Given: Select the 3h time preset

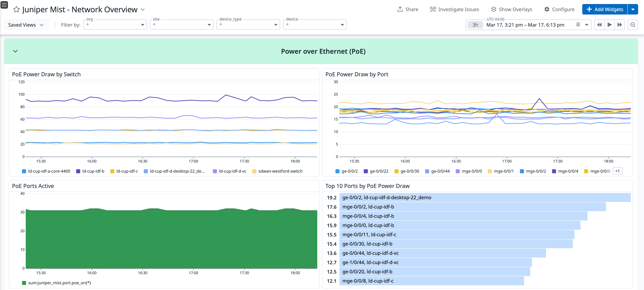Looking at the screenshot, I should 475,25.
